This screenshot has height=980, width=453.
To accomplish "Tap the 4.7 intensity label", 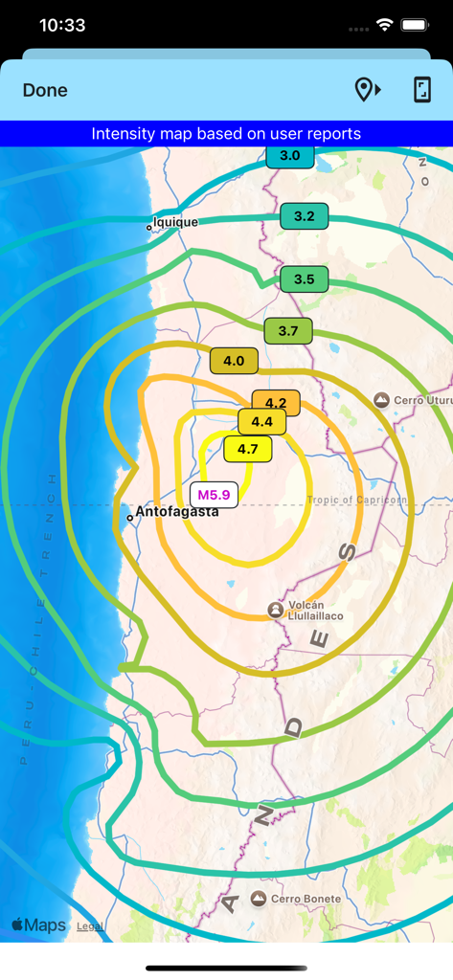I will tap(248, 449).
